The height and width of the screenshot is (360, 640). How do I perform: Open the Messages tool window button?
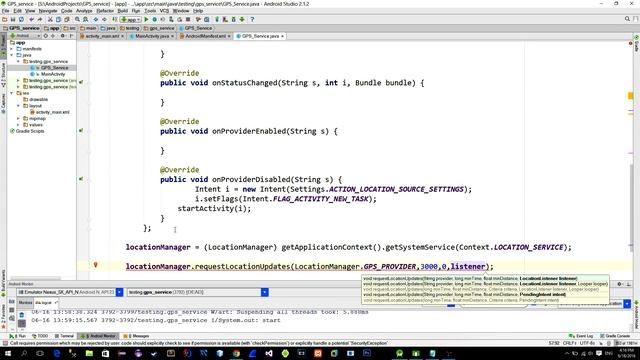pyautogui.click(x=137, y=336)
